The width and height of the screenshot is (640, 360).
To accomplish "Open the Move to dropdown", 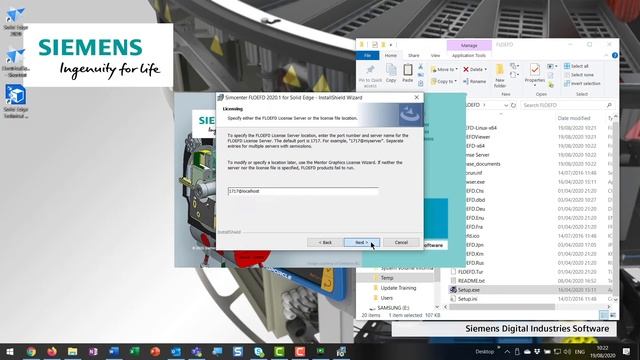I will [x=444, y=69].
